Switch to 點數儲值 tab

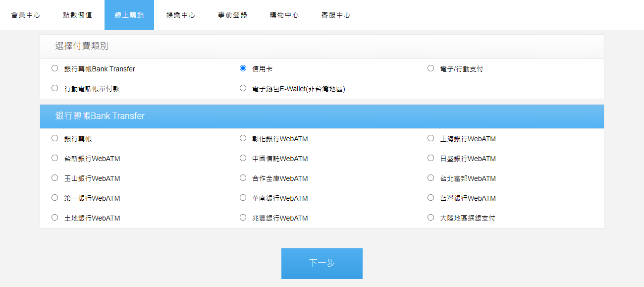tap(78, 15)
